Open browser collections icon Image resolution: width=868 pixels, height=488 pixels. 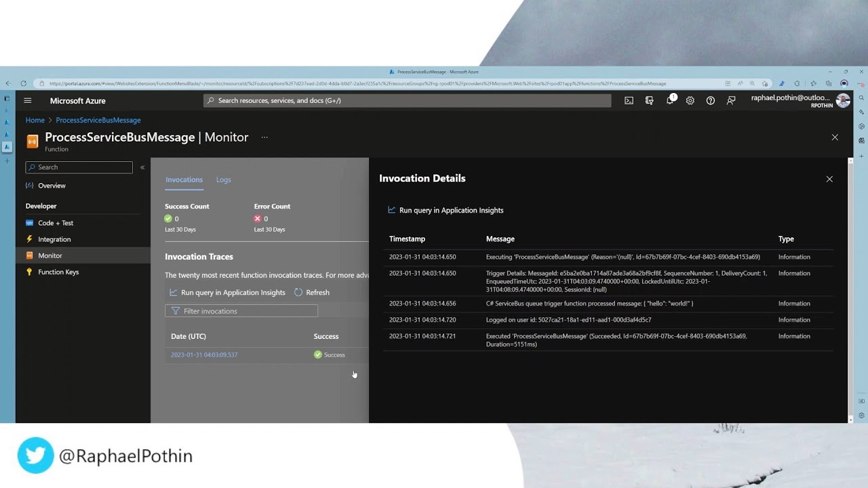click(828, 83)
